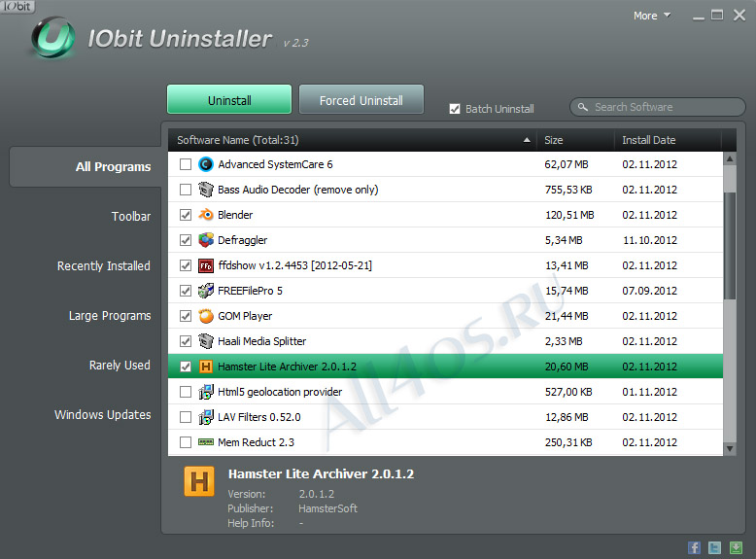Select the Mem Reduct 2.3 row name
The height and width of the screenshot is (559, 756).
[256, 442]
